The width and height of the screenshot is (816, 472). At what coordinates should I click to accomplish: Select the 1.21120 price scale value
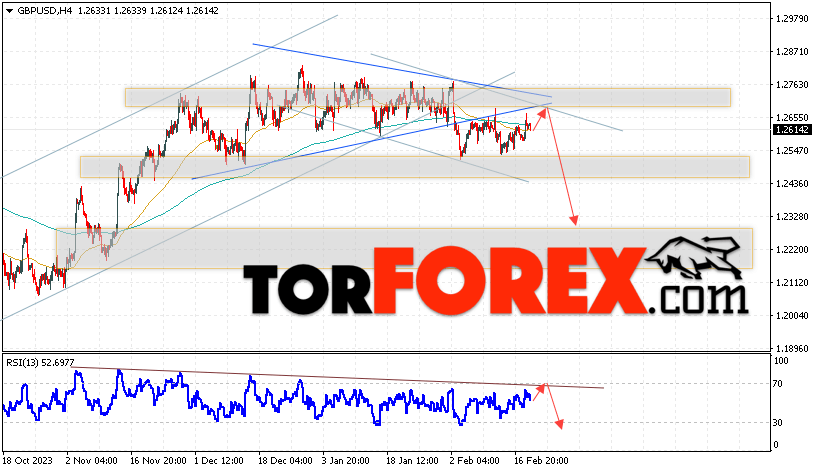click(792, 283)
